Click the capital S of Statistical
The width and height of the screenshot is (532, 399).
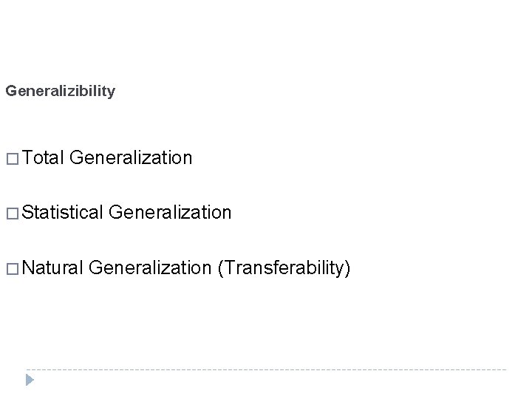27,213
